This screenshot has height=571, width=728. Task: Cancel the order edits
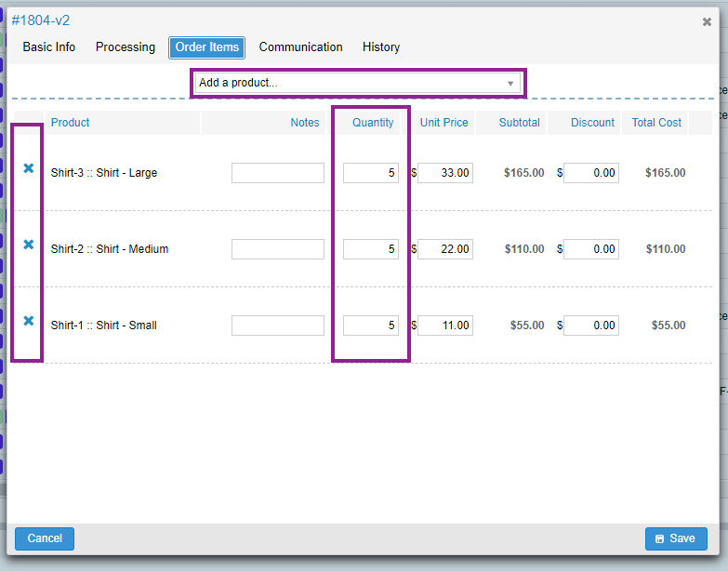click(x=45, y=538)
